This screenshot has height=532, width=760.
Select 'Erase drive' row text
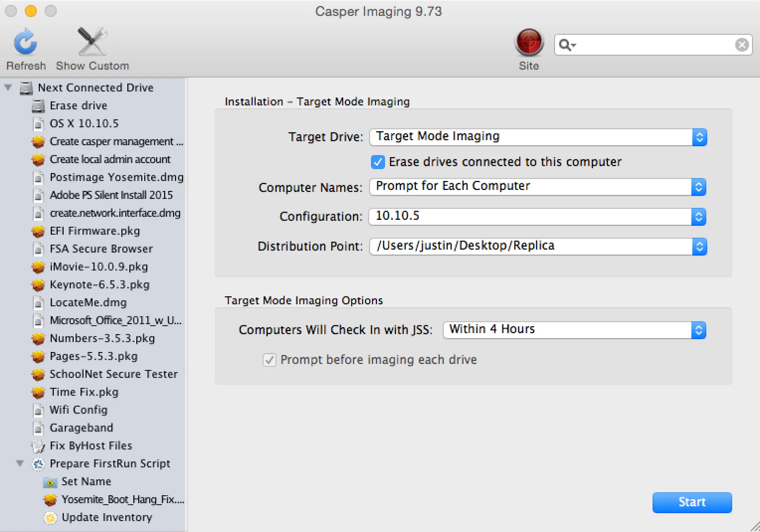coord(79,106)
